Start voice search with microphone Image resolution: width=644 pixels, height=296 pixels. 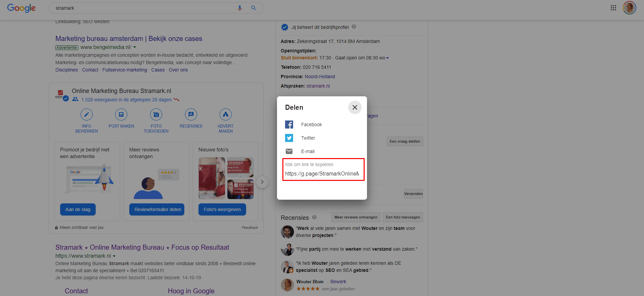point(240,8)
